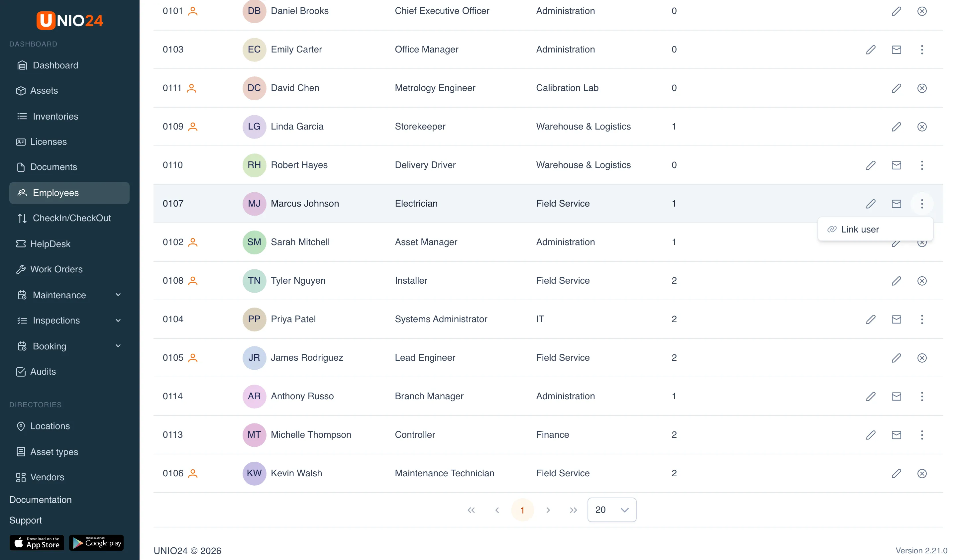Go to first page with double arrows
Image resolution: width=957 pixels, height=560 pixels.
click(x=471, y=510)
